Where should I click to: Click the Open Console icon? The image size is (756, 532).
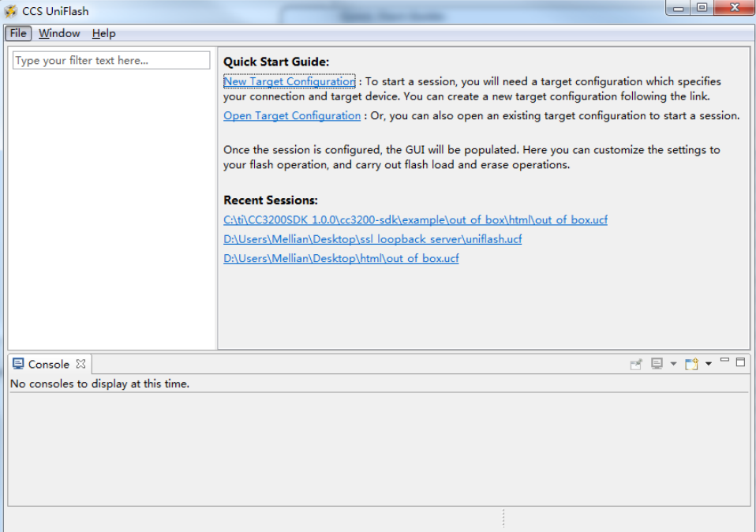pyautogui.click(x=692, y=364)
